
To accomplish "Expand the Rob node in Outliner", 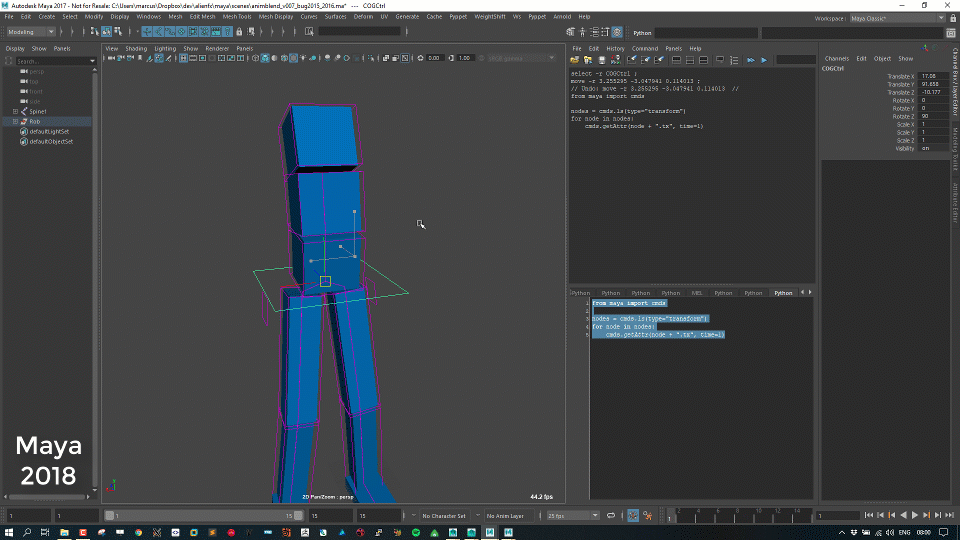I will click(x=15, y=121).
